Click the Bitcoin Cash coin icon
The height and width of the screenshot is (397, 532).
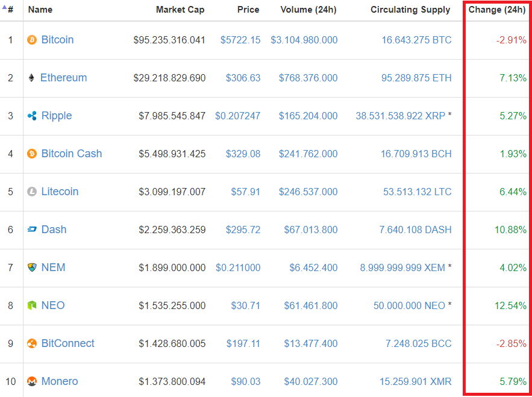pyautogui.click(x=32, y=154)
